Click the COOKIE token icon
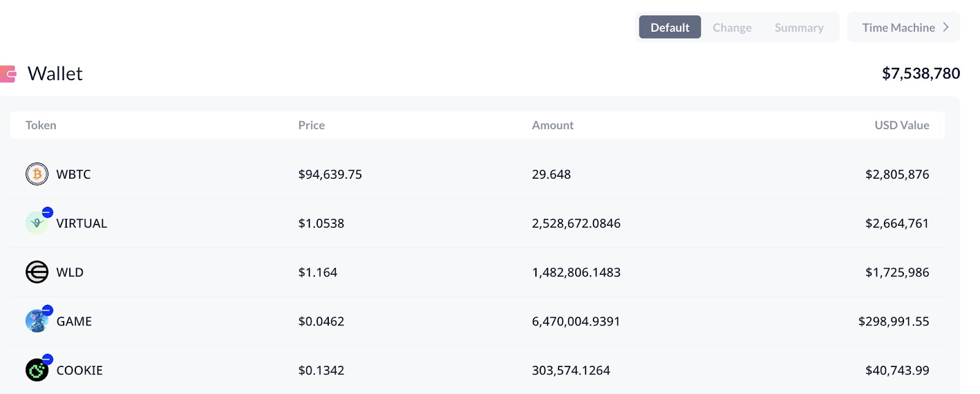The image size is (980, 394). click(x=37, y=370)
